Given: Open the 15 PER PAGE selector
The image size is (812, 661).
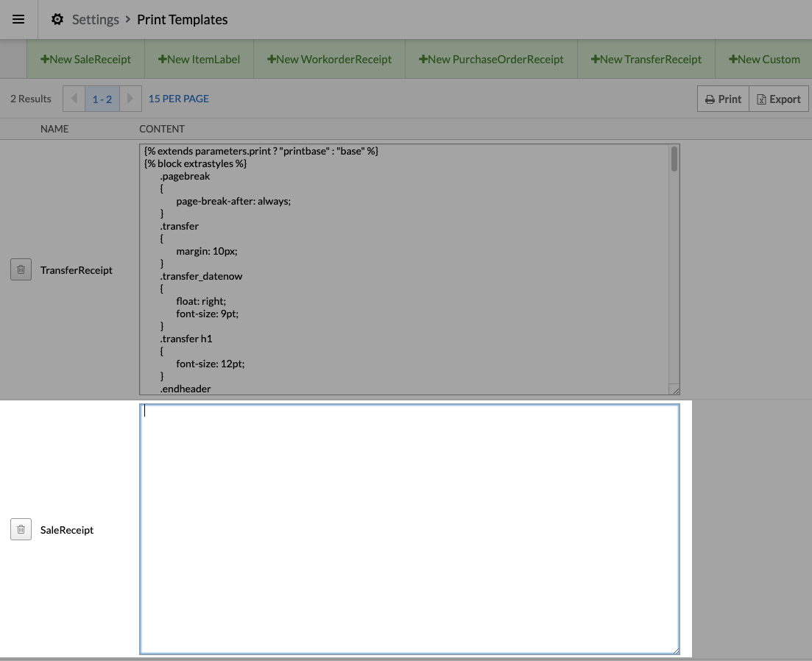Looking at the screenshot, I should [179, 99].
